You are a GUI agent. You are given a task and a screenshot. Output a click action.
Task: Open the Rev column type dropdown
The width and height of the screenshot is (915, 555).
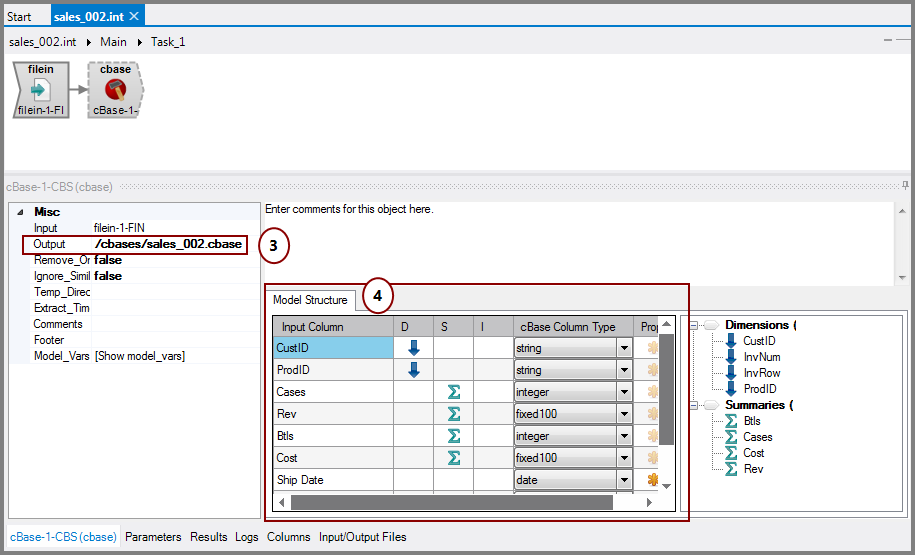[x=624, y=414]
